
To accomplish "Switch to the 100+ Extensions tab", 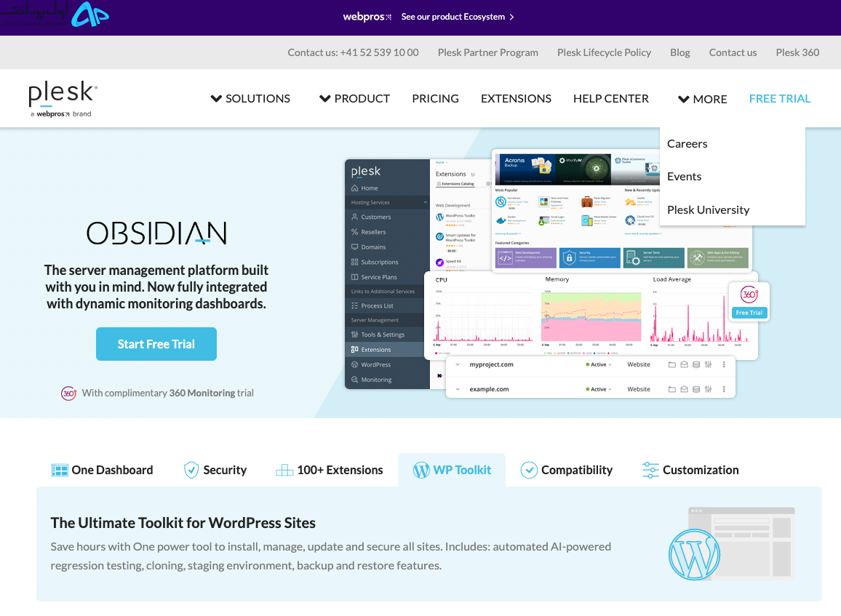I will pyautogui.click(x=330, y=470).
